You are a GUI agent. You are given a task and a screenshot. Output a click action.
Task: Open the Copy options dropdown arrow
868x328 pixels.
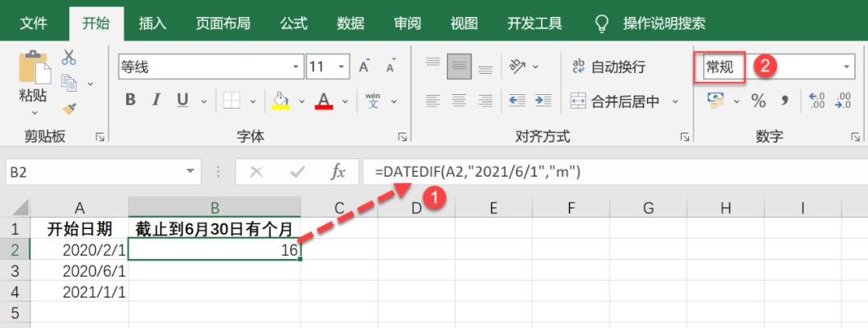pyautogui.click(x=91, y=84)
